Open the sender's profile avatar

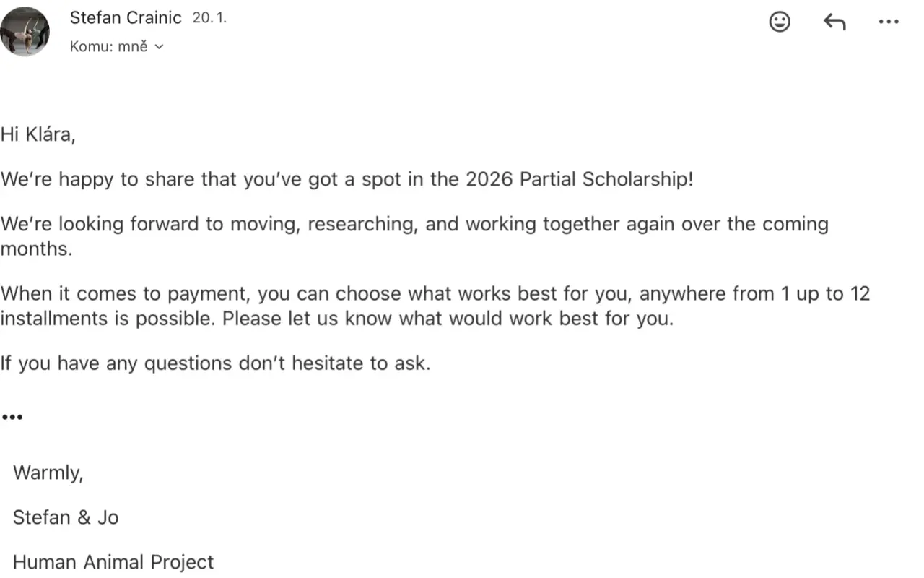[x=25, y=31]
